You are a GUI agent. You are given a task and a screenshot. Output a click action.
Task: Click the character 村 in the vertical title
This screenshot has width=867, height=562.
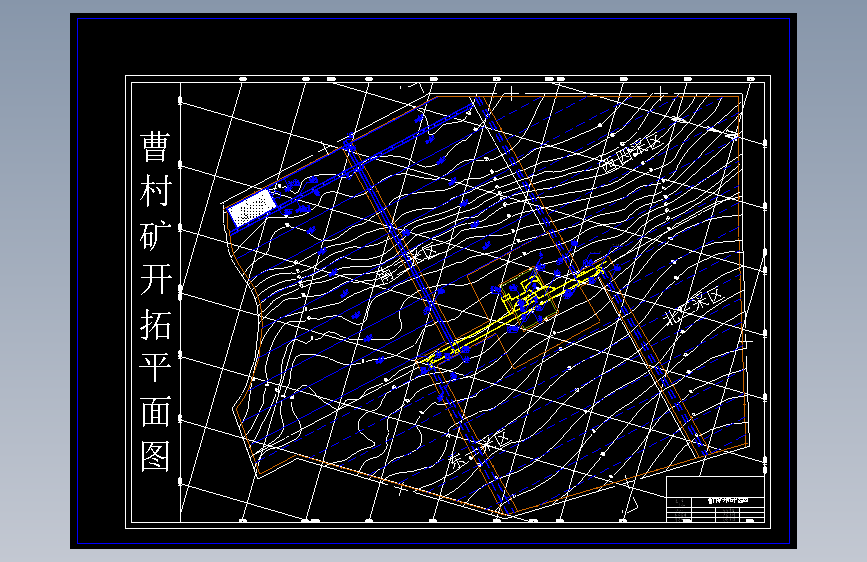coord(155,191)
